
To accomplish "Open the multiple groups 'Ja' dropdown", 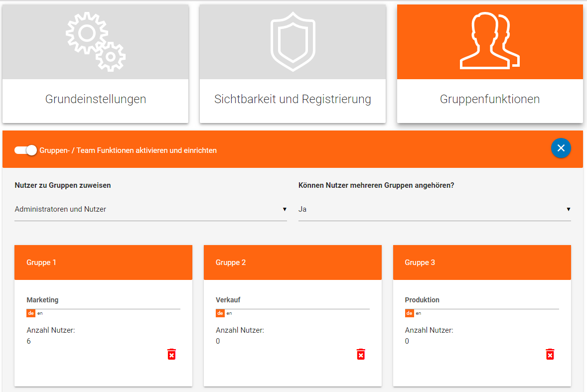I will (x=435, y=209).
